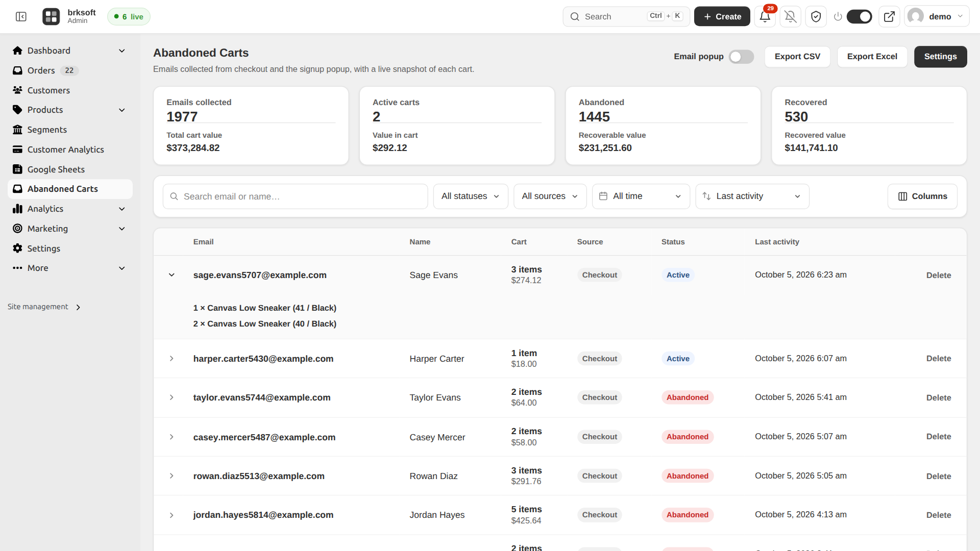980x551 pixels.
Task: Click the muted notifications bell icon
Action: click(x=790, y=16)
